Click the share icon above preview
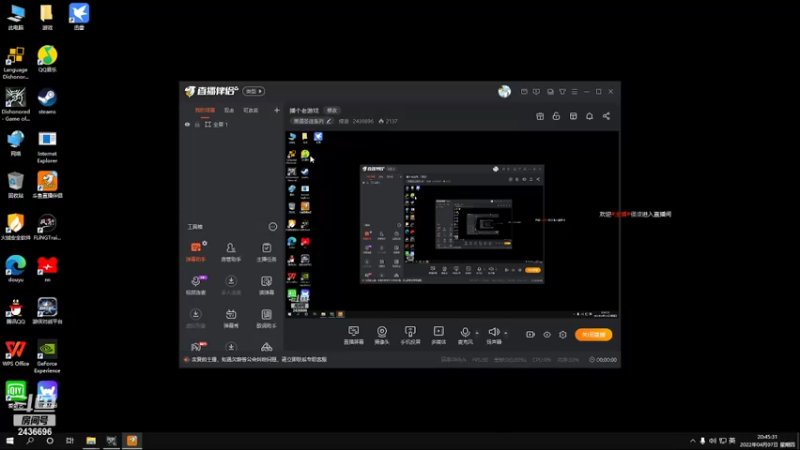 click(606, 116)
